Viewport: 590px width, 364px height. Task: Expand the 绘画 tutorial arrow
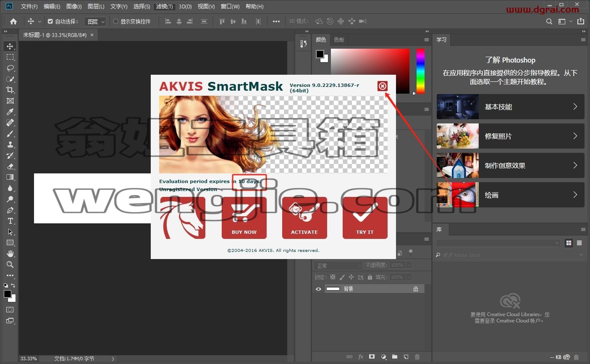pos(575,195)
